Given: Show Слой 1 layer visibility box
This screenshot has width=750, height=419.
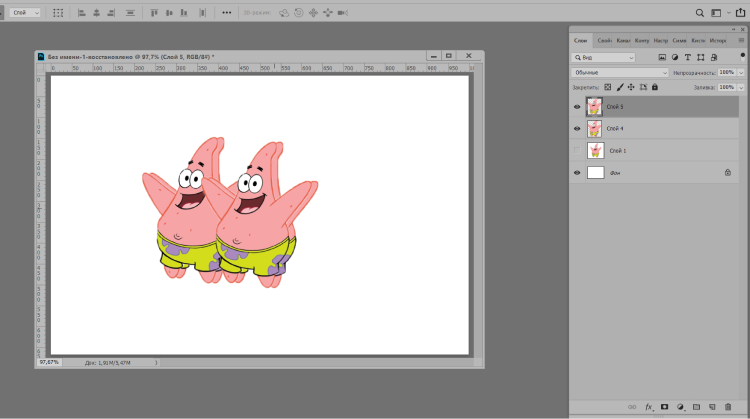Looking at the screenshot, I should click(577, 151).
